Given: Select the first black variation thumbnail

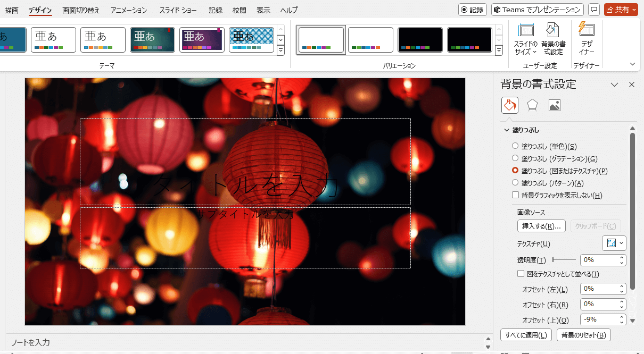Looking at the screenshot, I should (420, 40).
